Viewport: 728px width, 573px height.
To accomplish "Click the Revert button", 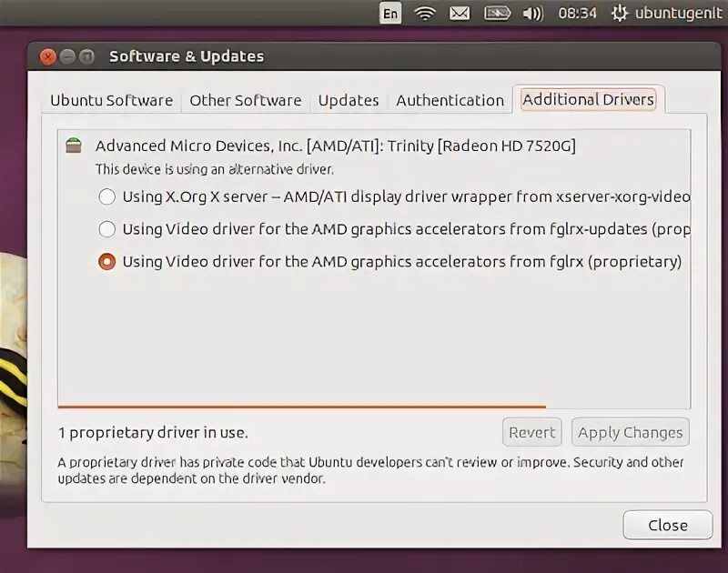I will coord(532,432).
